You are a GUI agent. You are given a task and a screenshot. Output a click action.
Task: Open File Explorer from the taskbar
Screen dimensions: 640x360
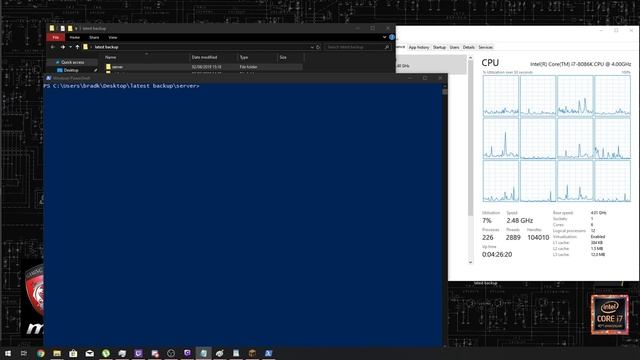(57, 353)
